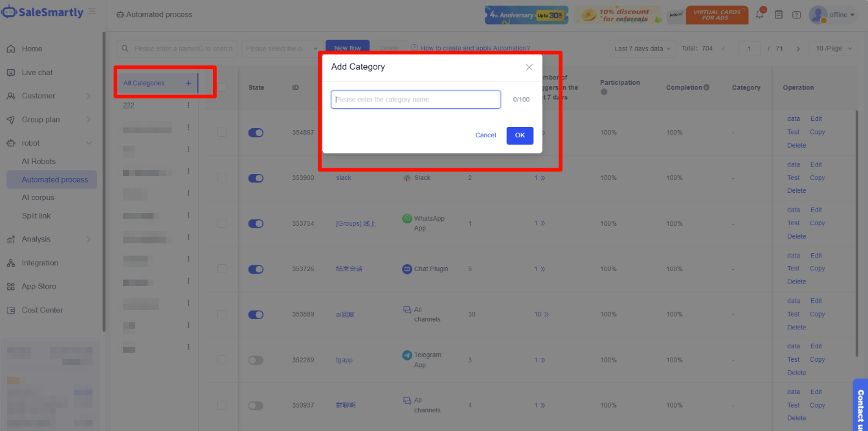Open the Last 7 days data dropdown
This screenshot has width=868, height=431.
(643, 49)
